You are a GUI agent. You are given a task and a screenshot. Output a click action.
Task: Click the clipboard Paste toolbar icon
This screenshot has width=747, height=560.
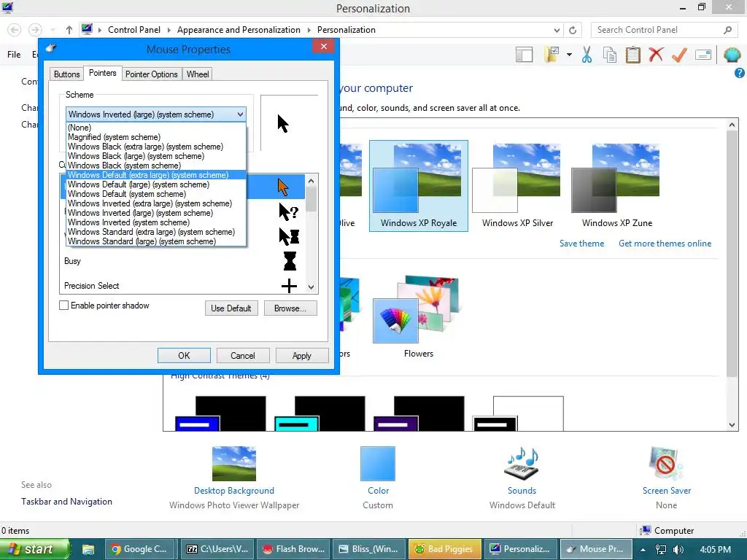[632, 55]
